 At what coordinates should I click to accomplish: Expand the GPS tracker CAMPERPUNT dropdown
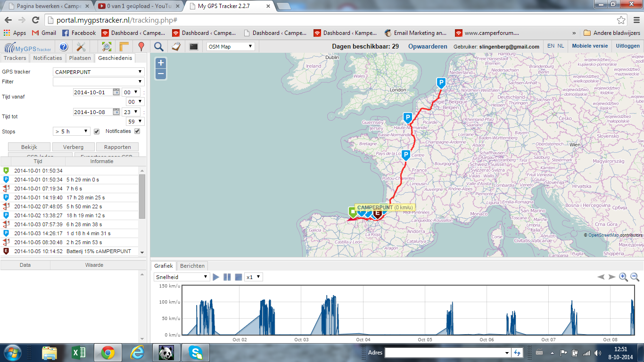tap(99, 72)
